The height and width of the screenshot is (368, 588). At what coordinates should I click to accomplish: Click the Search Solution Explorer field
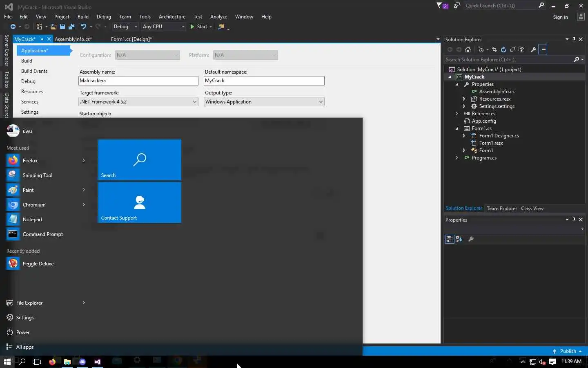tap(509, 60)
